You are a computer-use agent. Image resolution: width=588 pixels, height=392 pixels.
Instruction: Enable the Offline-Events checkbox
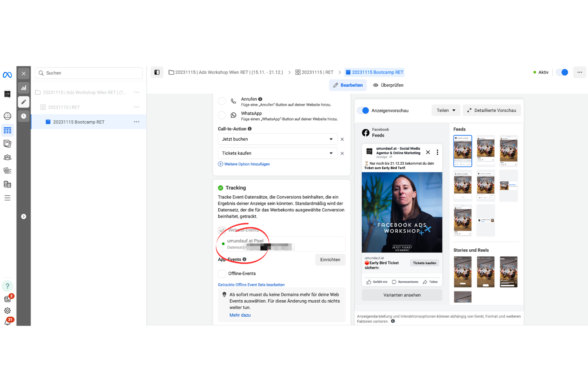[222, 274]
